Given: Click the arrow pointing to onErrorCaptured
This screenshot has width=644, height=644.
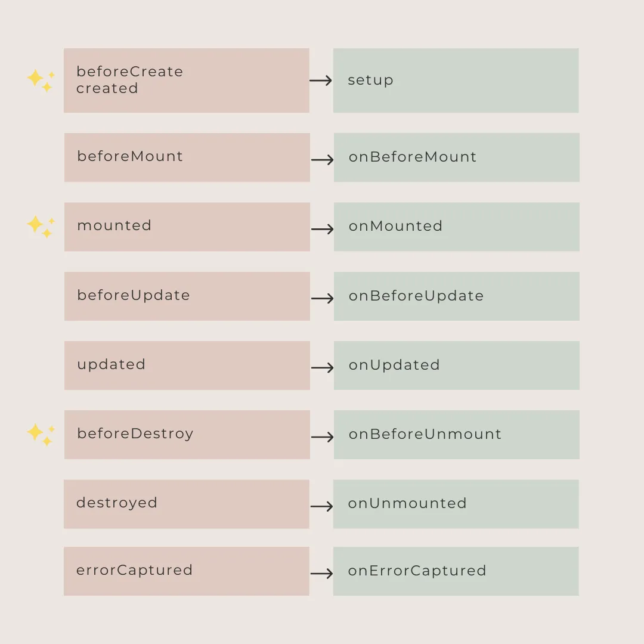Looking at the screenshot, I should (x=321, y=574).
